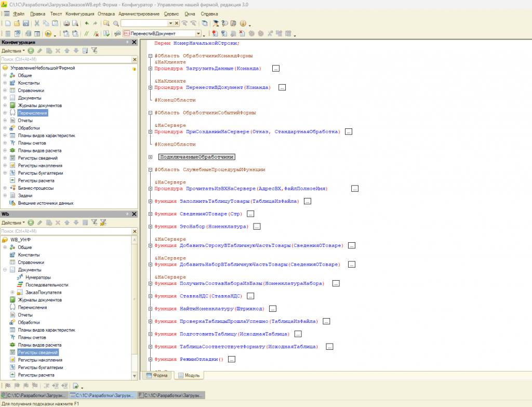Select Нумераторы in Wb tree
Screen dimensions: 532x407
38,278
